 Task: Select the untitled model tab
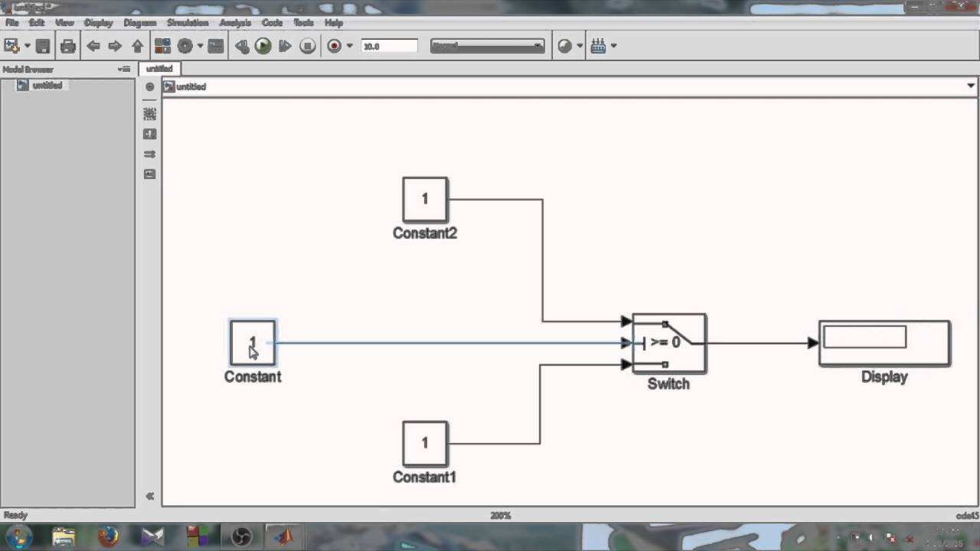(159, 69)
